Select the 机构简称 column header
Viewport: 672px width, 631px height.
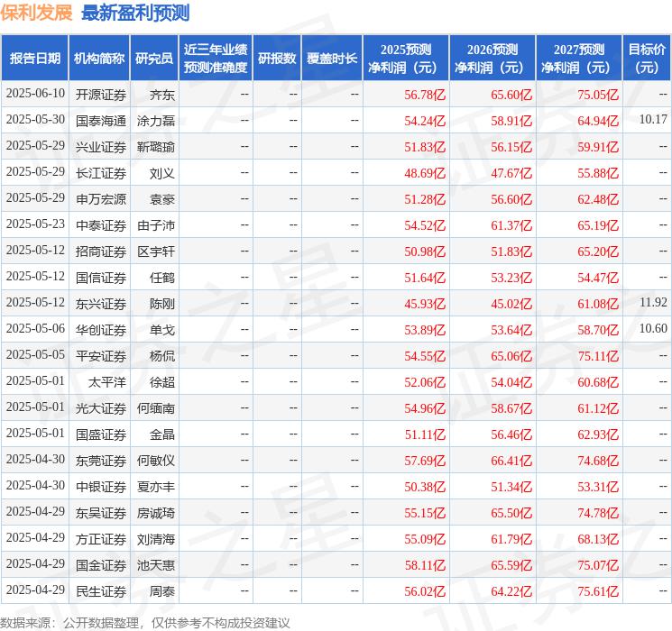(x=99, y=59)
